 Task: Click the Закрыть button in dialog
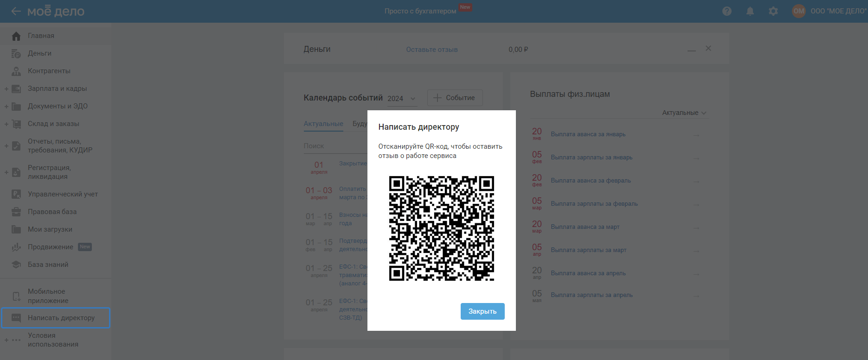tap(482, 311)
